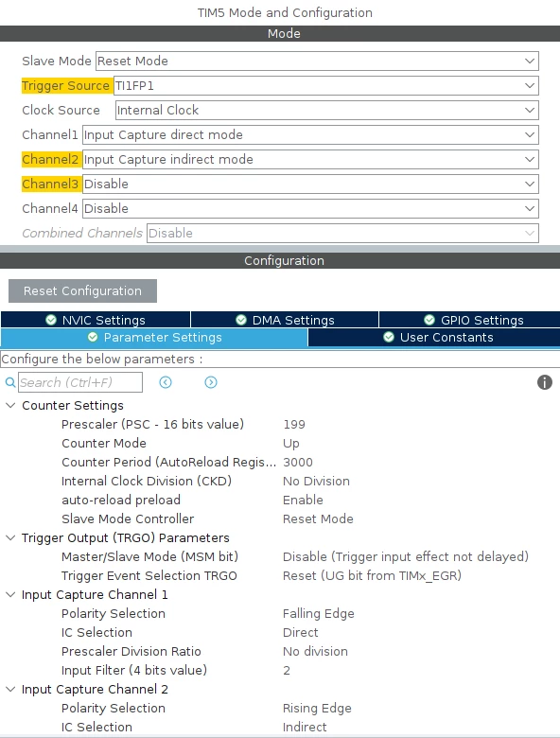Select Counter Mode value Up
The height and width of the screenshot is (738, 560).
coord(290,444)
